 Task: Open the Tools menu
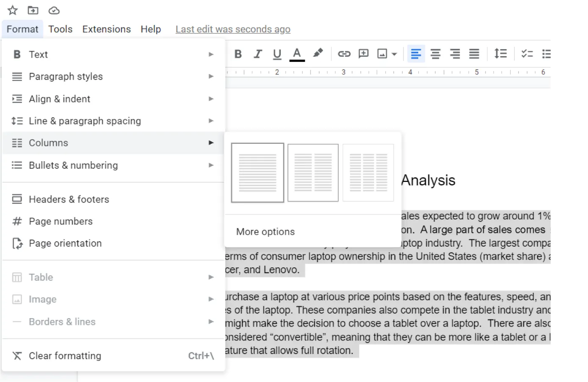point(60,29)
